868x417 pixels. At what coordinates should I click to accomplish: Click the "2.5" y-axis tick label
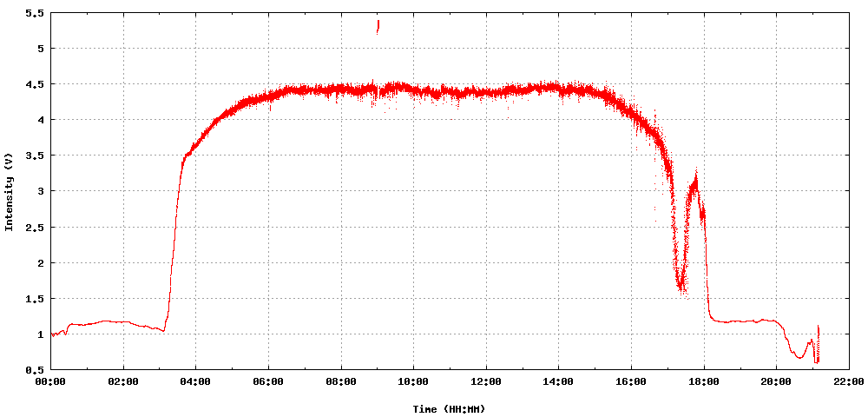tap(35, 227)
